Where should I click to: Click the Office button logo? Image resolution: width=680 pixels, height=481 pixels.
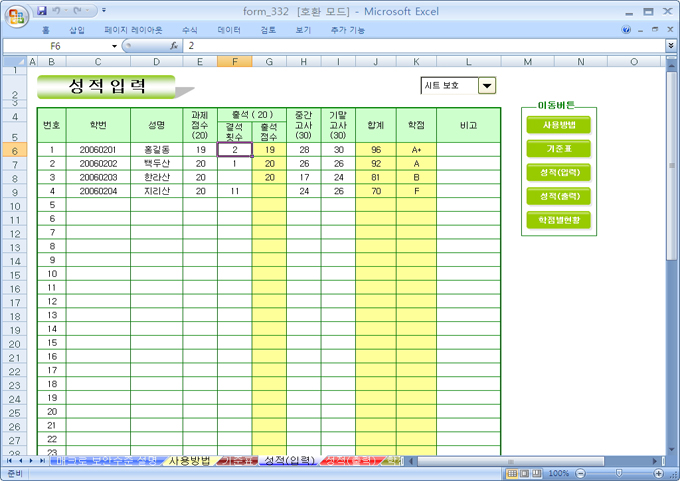(16, 17)
